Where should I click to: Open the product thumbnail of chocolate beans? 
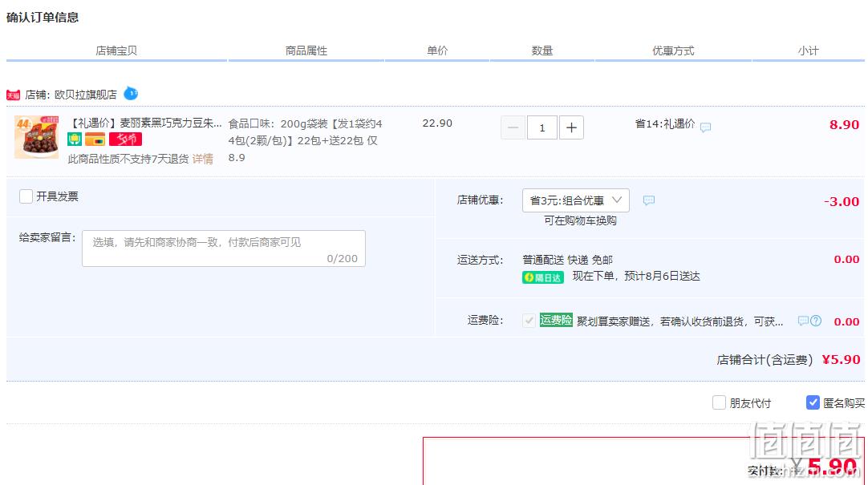click(37, 136)
